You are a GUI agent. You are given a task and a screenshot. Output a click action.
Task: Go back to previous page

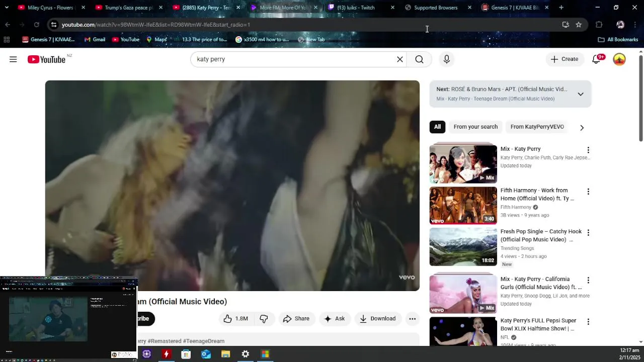point(8,25)
